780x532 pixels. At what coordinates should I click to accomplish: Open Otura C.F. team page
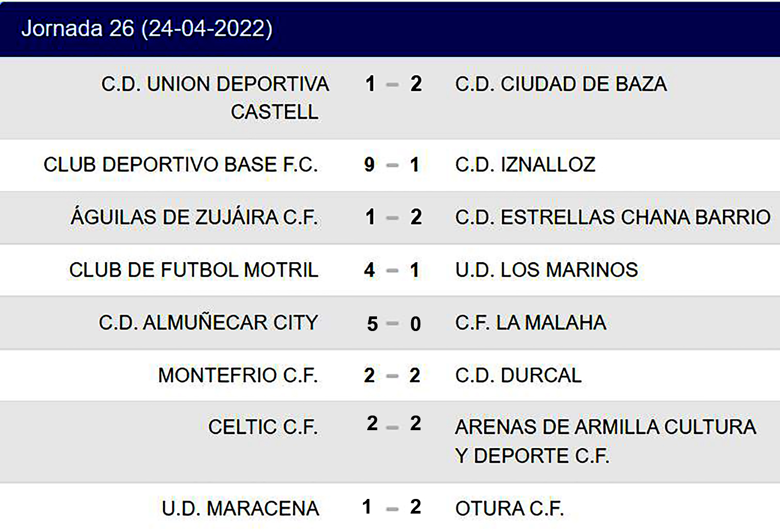point(509,508)
